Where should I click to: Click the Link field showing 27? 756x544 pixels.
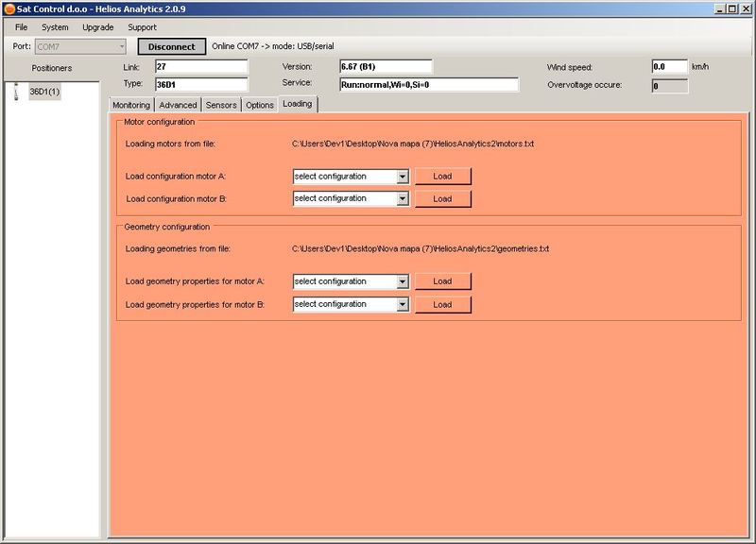coord(201,66)
